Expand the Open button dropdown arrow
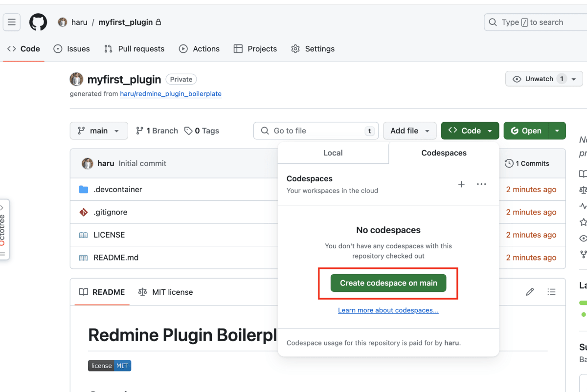Image resolution: width=587 pixels, height=392 pixels. [557, 131]
